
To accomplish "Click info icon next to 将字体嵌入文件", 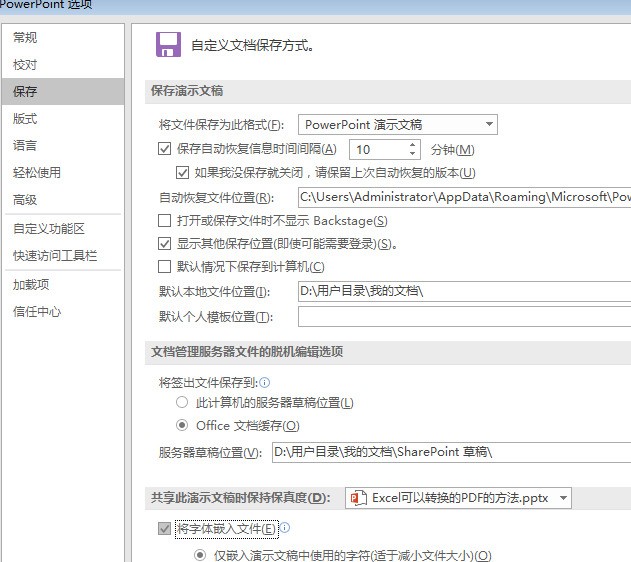I will [x=285, y=527].
